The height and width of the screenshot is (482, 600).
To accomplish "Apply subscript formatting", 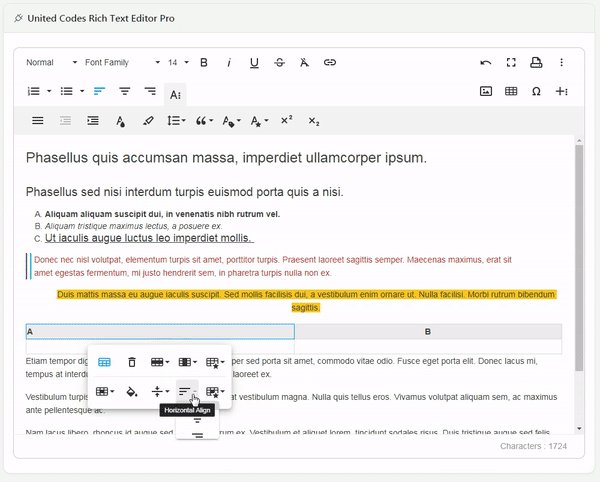I will coord(314,121).
